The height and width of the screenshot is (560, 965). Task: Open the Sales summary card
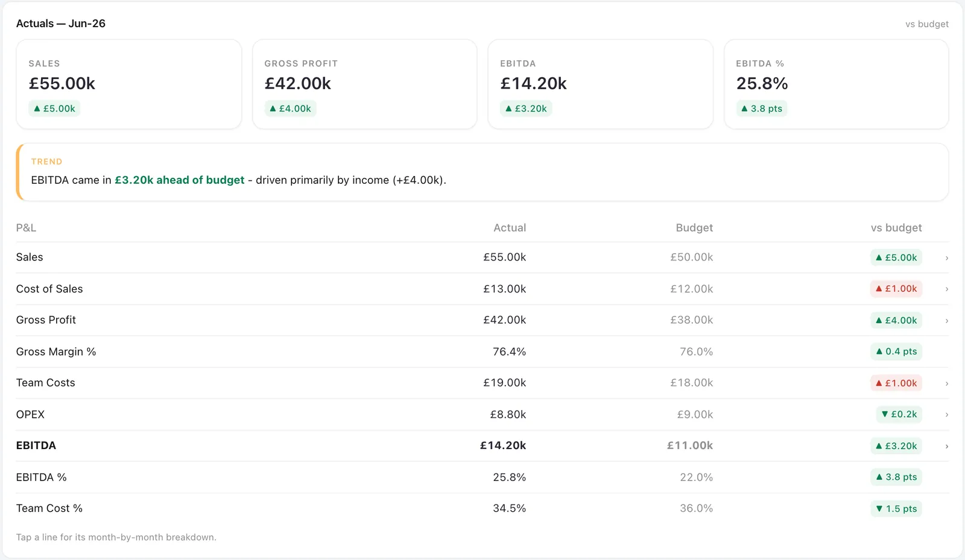[129, 84]
